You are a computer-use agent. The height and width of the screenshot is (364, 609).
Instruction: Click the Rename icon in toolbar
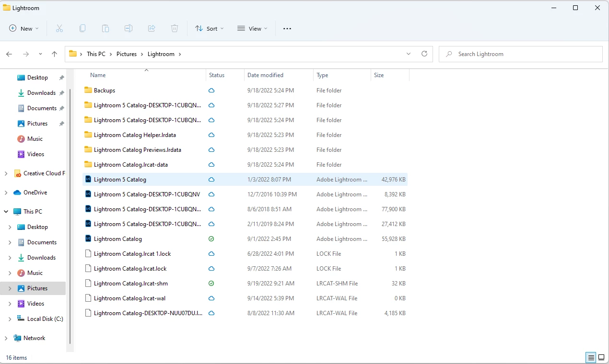tap(129, 29)
